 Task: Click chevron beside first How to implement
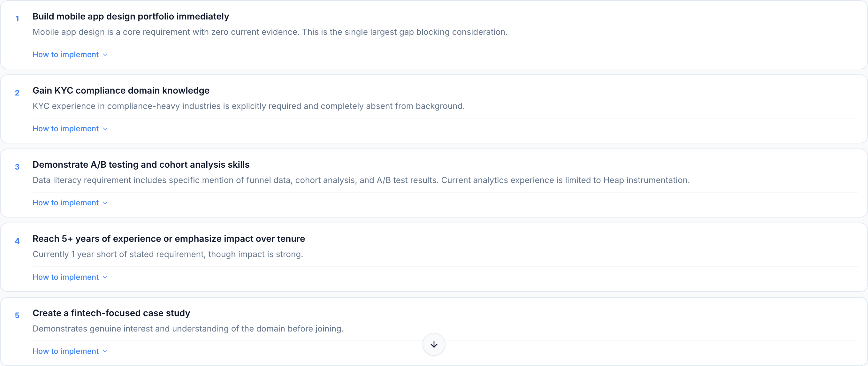[x=105, y=55]
